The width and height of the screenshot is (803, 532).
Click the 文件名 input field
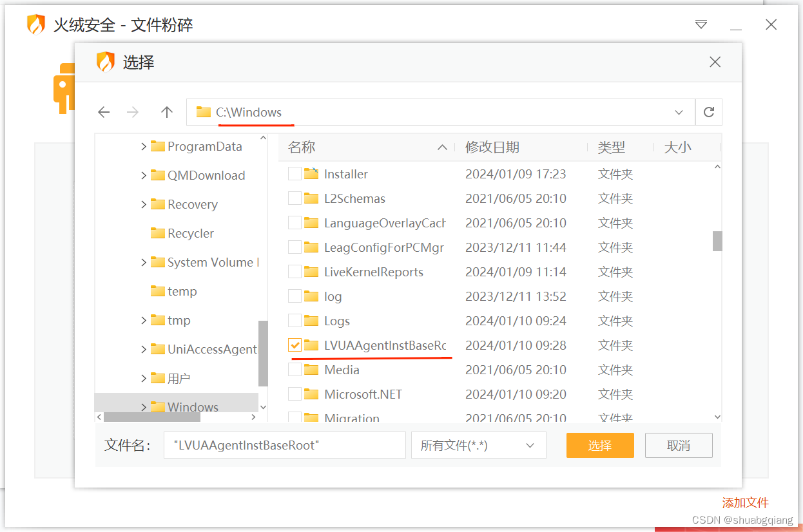[284, 445]
